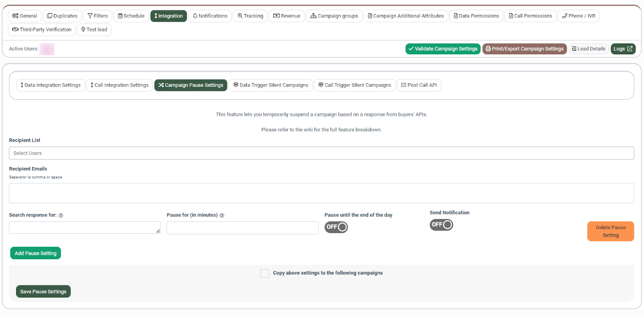
Task: Select Campaign Pause Settings subtab
Action: [191, 85]
